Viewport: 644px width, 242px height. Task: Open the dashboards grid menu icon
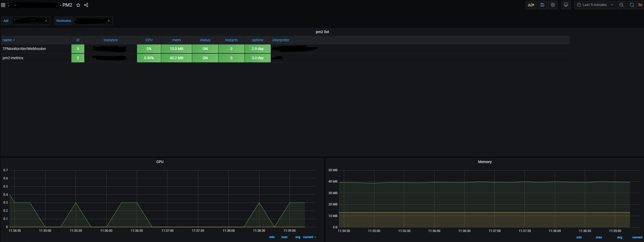pyautogui.click(x=3, y=5)
